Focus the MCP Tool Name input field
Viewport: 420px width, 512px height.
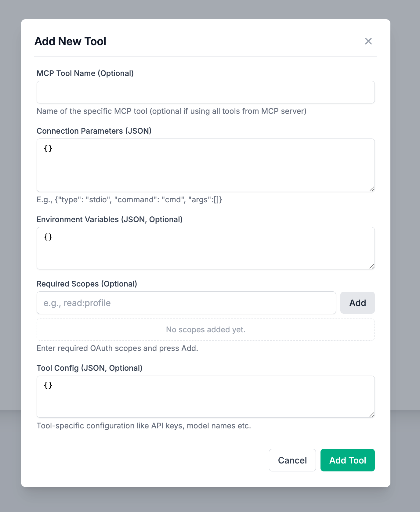pos(205,92)
